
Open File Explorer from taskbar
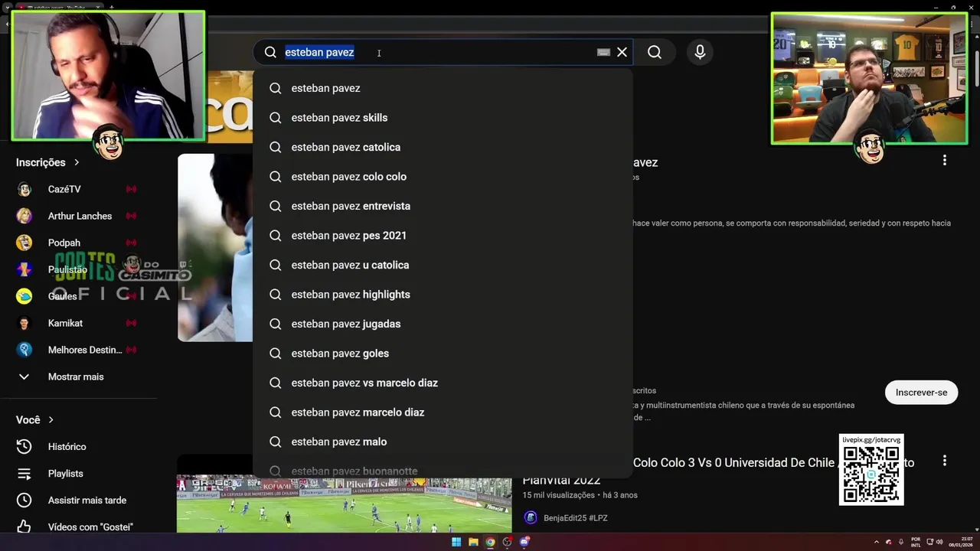pyautogui.click(x=473, y=542)
